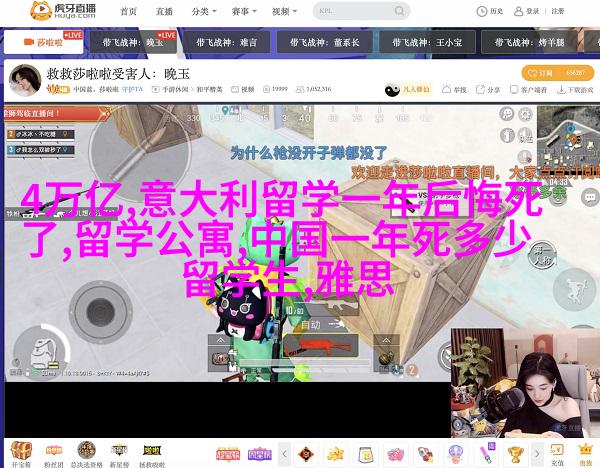Open watch 历史 with the clock icon
Viewport: 600px width, 468px height.
(490, 11)
